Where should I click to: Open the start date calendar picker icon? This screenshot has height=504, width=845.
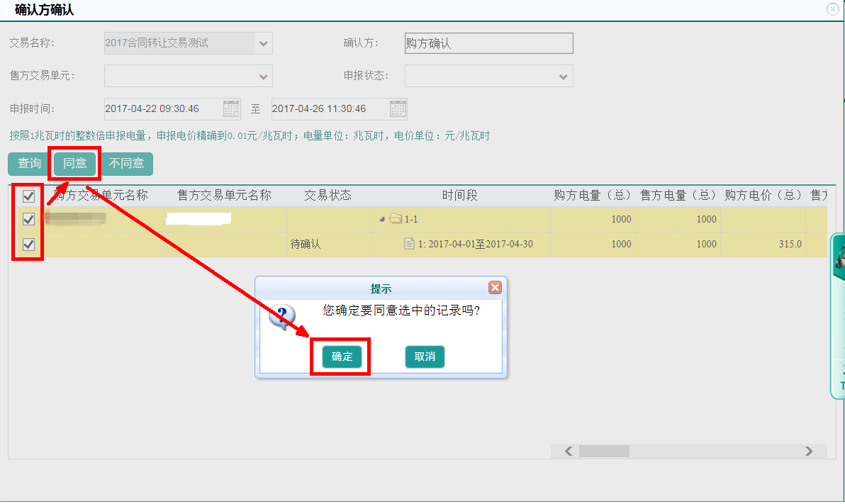231,109
